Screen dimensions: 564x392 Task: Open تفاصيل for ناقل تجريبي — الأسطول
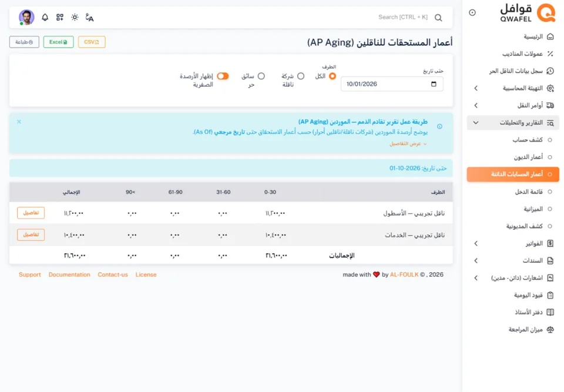coord(31,213)
